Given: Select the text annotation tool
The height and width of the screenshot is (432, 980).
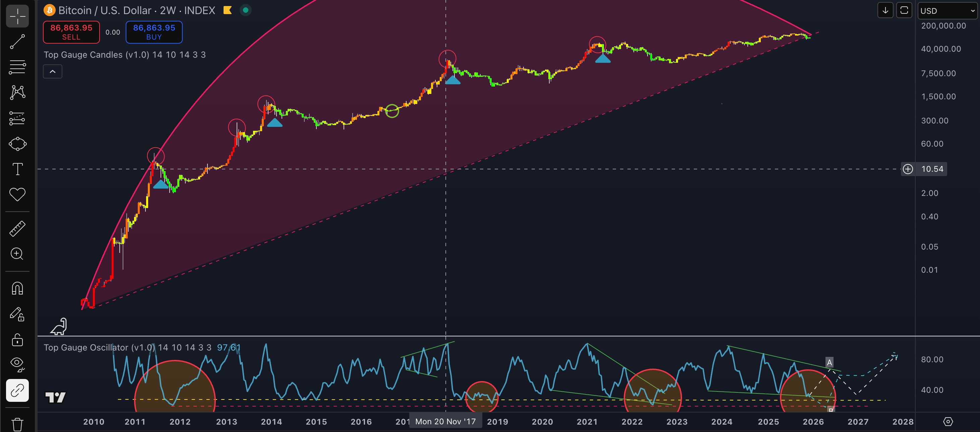Looking at the screenshot, I should (17, 169).
